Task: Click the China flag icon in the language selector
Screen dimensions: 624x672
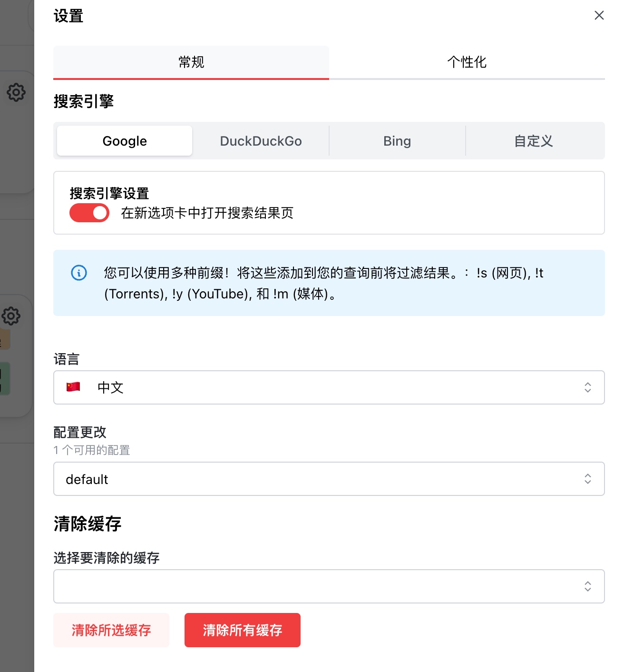Action: 73,387
